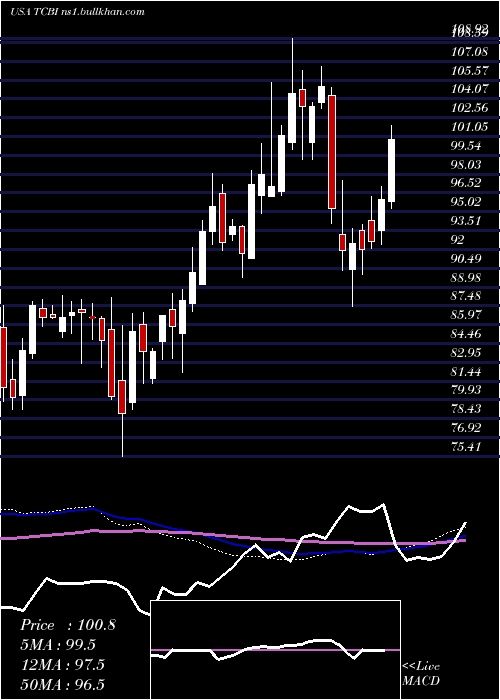Click the 95.02 price axis label

(x=467, y=202)
